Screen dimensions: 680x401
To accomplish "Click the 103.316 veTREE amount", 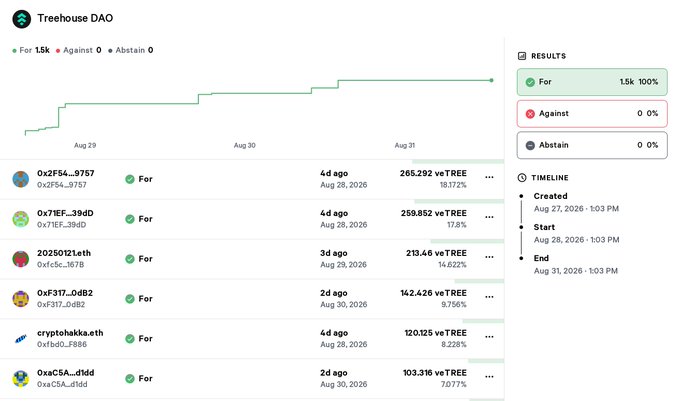I will click(x=435, y=373).
